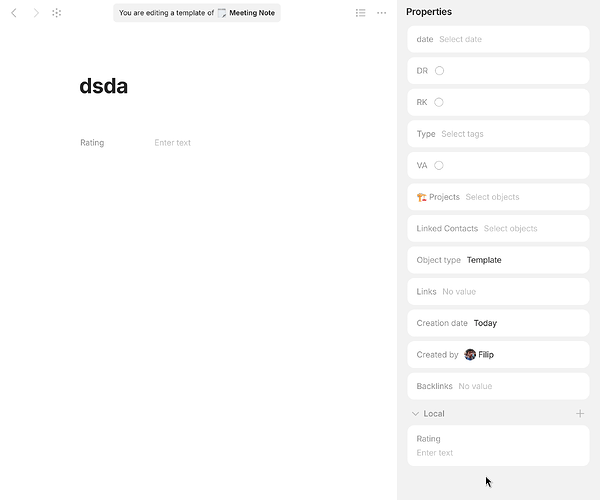Open the Projects object selector

tap(492, 197)
